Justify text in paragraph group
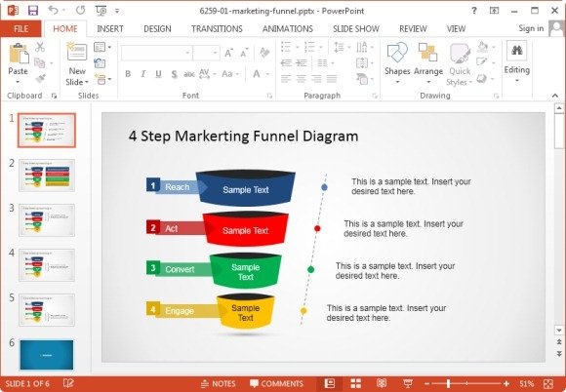 point(332,78)
